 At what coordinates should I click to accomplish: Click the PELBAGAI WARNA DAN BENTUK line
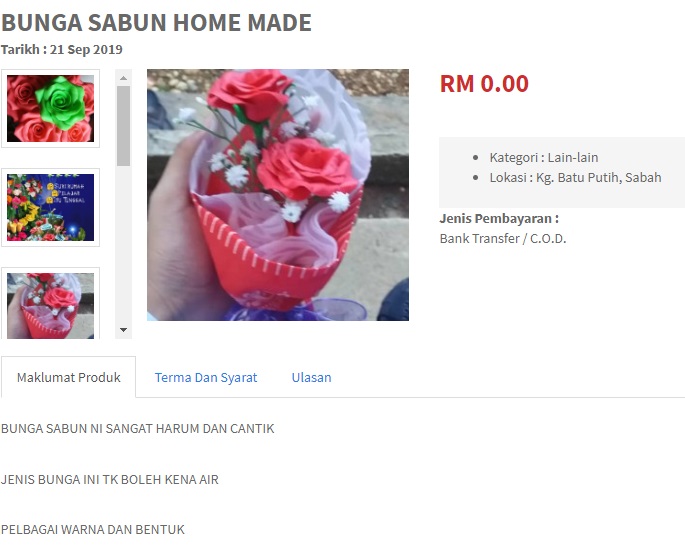tap(93, 530)
